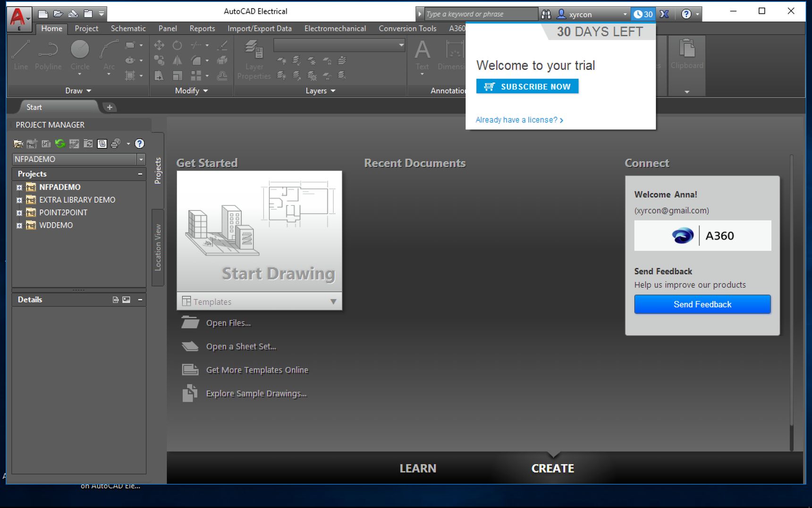
Task: Collapse the Details section
Action: (x=140, y=300)
